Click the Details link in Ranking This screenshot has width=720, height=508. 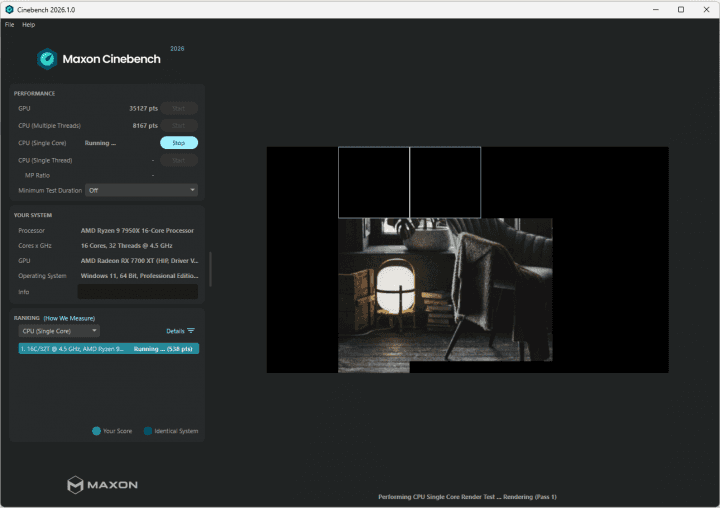(x=175, y=331)
